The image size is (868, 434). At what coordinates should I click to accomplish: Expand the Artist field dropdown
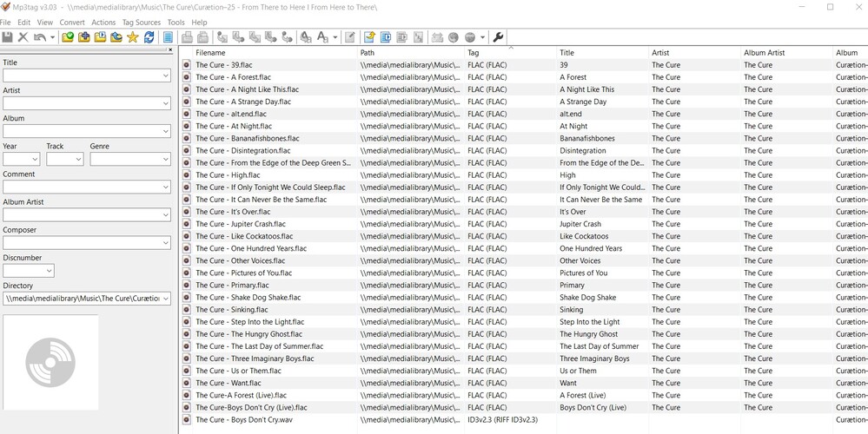tap(165, 103)
